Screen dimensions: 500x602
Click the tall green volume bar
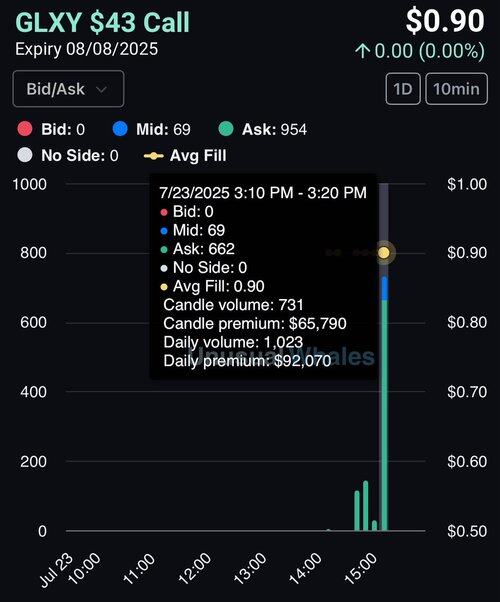point(384,415)
